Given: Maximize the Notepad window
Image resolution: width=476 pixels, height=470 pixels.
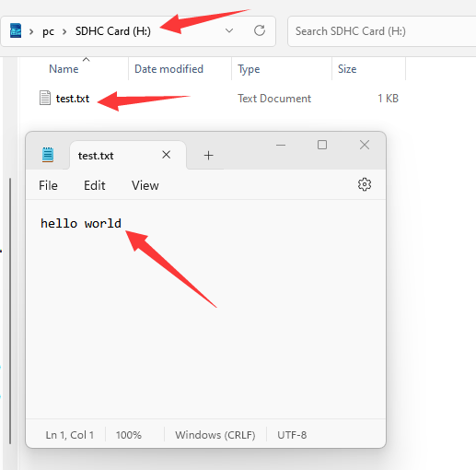Looking at the screenshot, I should (322, 145).
